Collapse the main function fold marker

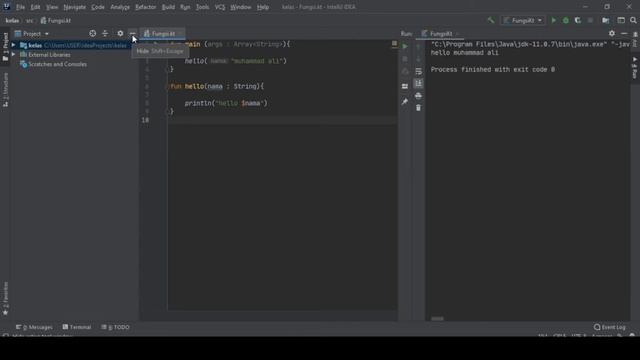[167, 70]
